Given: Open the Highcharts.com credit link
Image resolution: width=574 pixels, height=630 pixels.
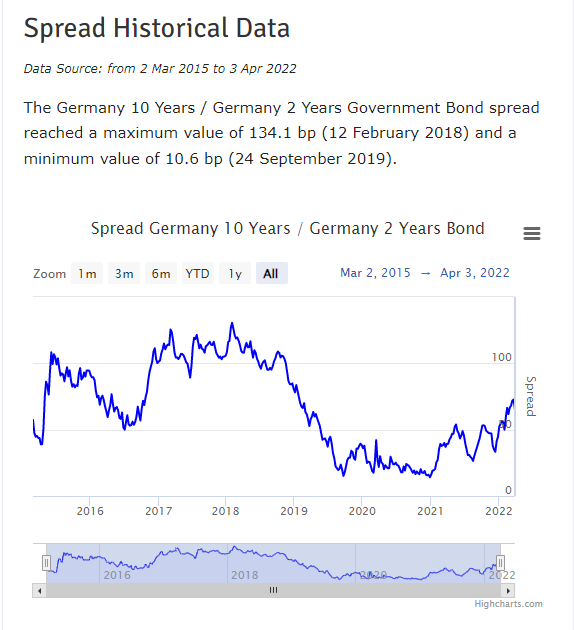Looking at the screenshot, I should [x=508, y=604].
